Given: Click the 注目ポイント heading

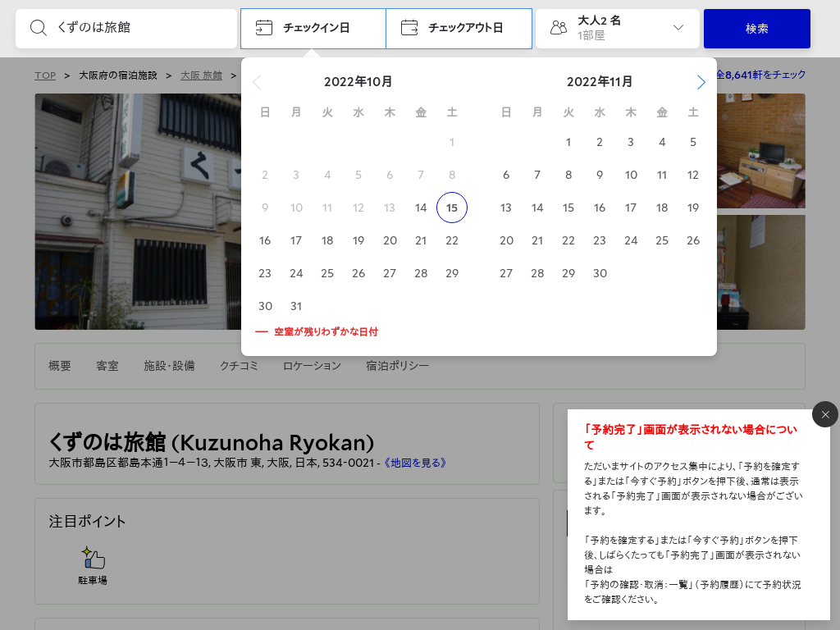Looking at the screenshot, I should [87, 521].
